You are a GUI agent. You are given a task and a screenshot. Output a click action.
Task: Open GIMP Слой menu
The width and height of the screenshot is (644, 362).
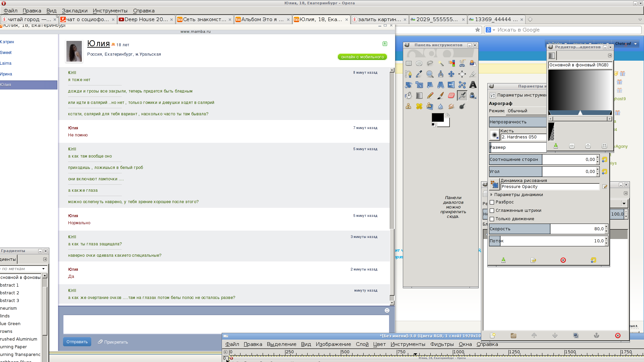coord(362,344)
